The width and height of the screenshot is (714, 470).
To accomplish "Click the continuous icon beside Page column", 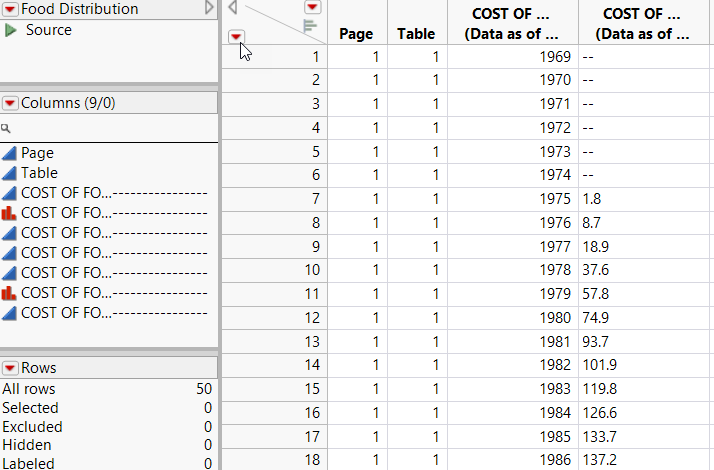I will tap(9, 153).
